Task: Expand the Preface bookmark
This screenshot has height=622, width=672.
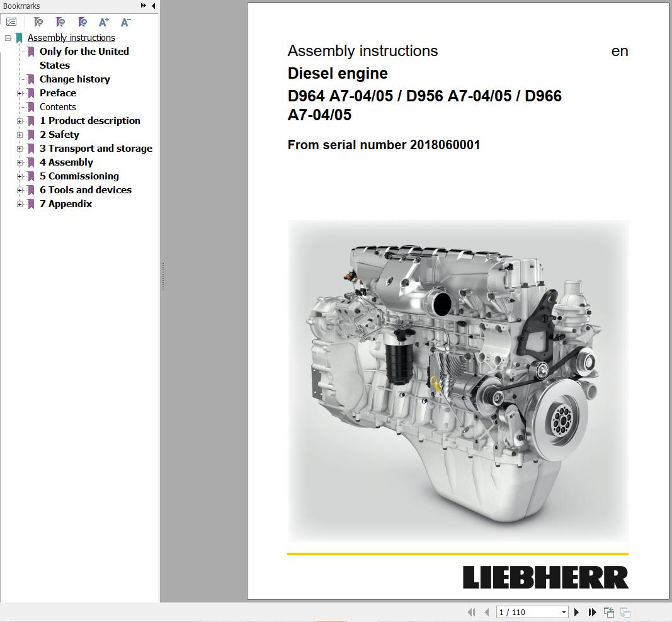Action: (x=20, y=93)
